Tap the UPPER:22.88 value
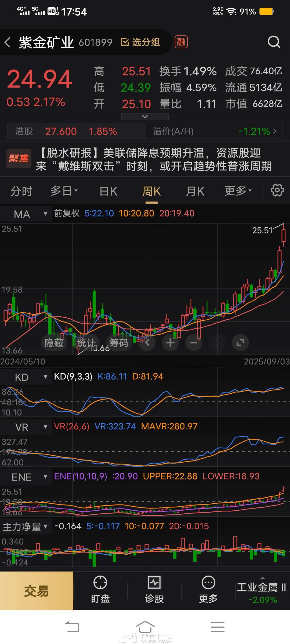The width and height of the screenshot is (290, 644). pyautogui.click(x=170, y=476)
